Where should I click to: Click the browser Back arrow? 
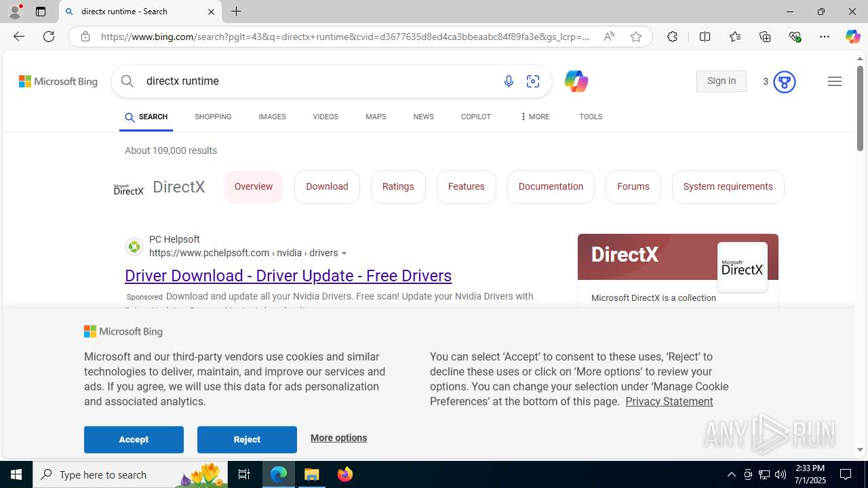point(19,37)
